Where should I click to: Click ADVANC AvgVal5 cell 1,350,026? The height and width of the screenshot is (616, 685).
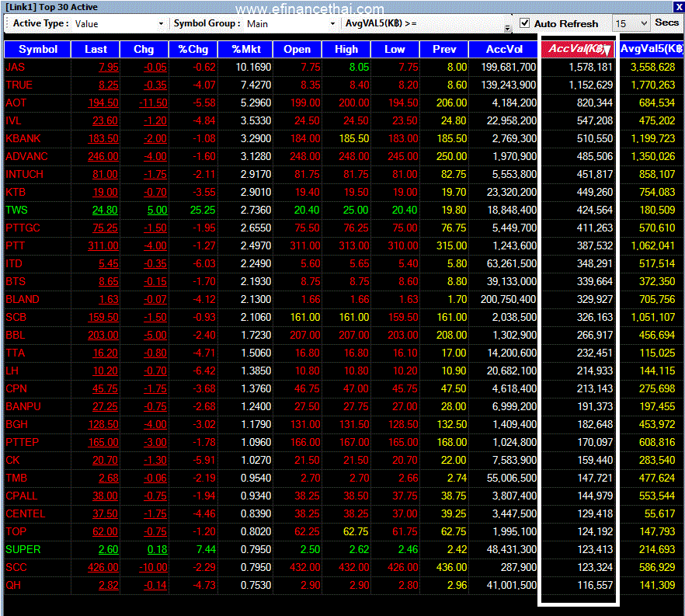[652, 157]
